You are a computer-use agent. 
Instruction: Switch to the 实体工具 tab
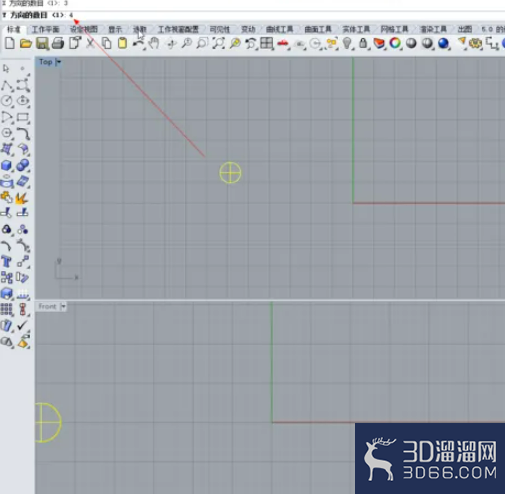coord(356,29)
